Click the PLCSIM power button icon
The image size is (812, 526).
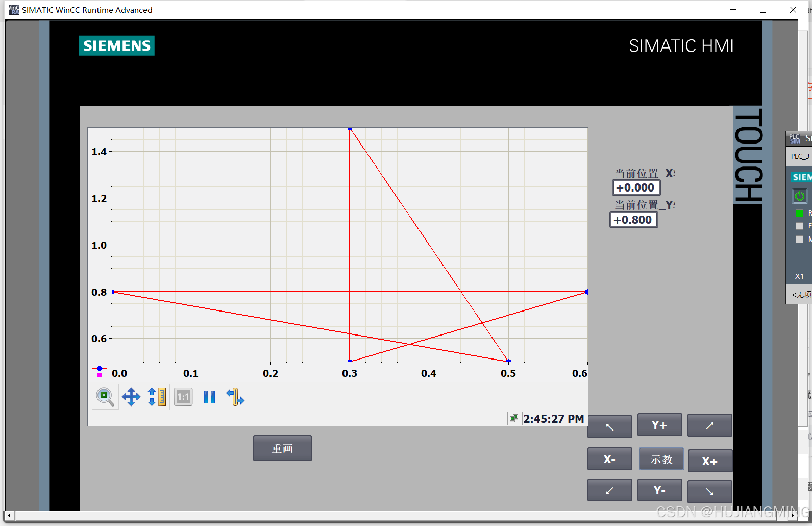[800, 196]
